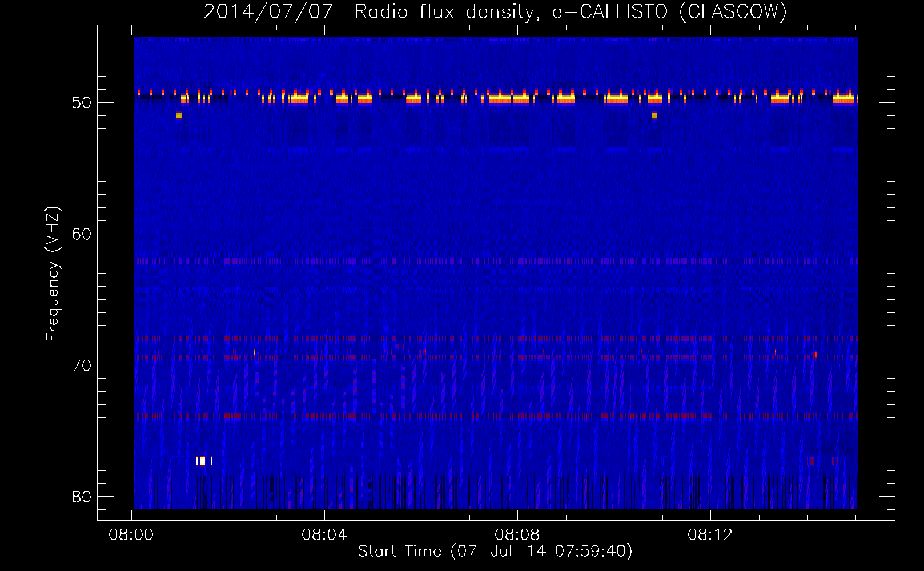Click the 50 frequency tick label
The width and height of the screenshot is (924, 571).
click(x=82, y=103)
